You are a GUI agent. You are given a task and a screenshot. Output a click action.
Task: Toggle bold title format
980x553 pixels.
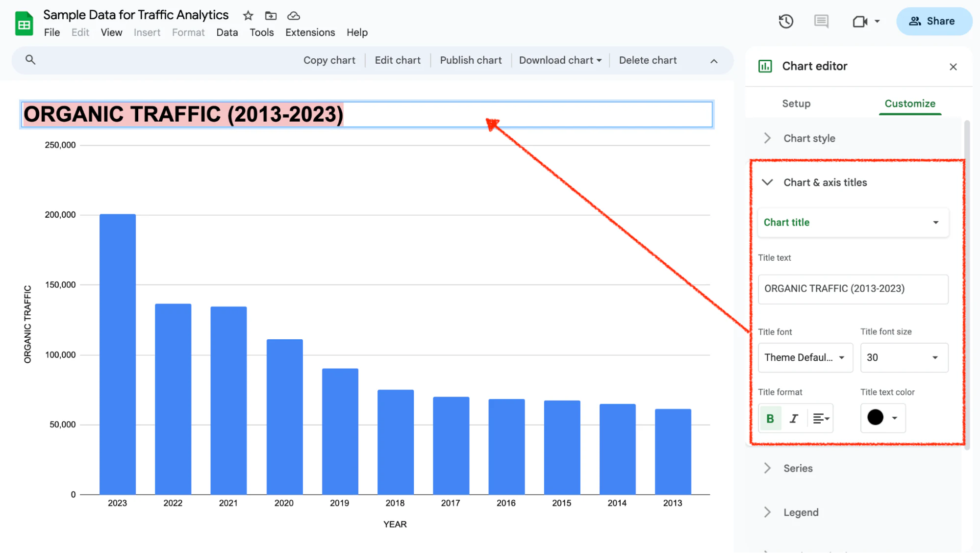click(770, 419)
